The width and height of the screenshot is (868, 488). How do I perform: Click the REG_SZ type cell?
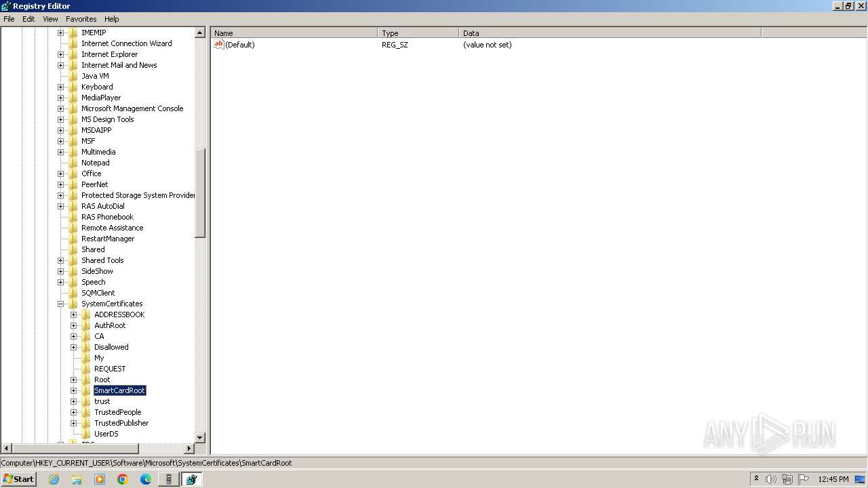(395, 45)
